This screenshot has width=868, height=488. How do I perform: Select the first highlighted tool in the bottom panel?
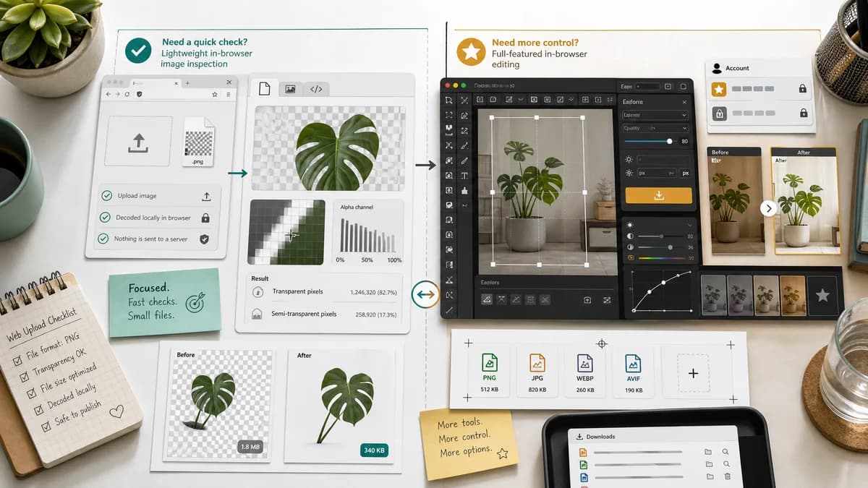(487, 299)
